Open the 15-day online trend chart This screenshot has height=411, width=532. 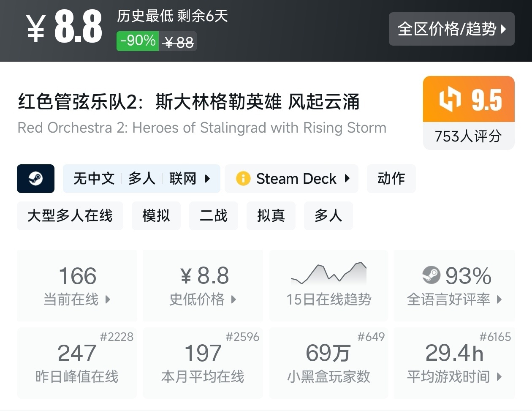pyautogui.click(x=328, y=285)
